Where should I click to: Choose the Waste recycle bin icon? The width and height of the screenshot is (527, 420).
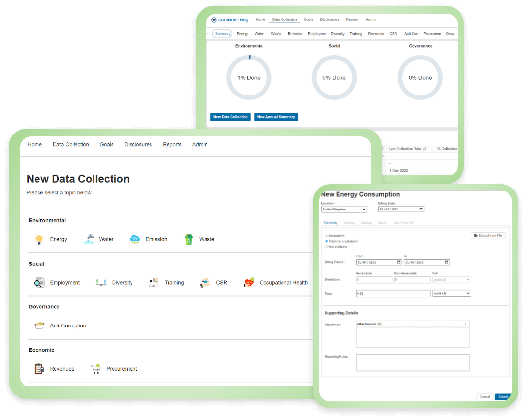point(188,239)
